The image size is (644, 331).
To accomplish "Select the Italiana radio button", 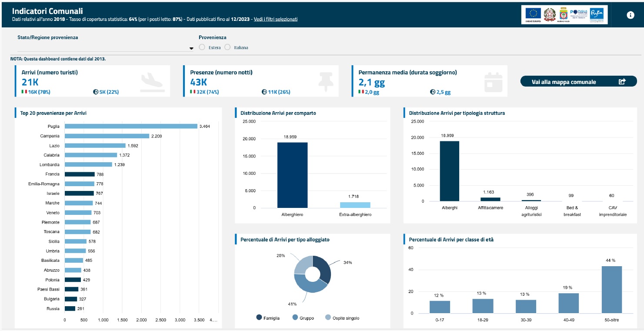I will [227, 47].
